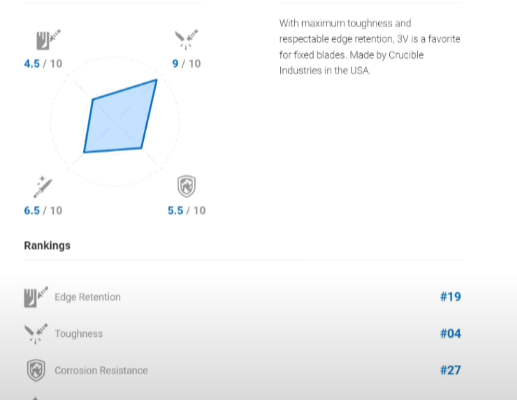Open the Corrosion Resistance ranking label
This screenshot has width=517, height=400.
pos(101,370)
